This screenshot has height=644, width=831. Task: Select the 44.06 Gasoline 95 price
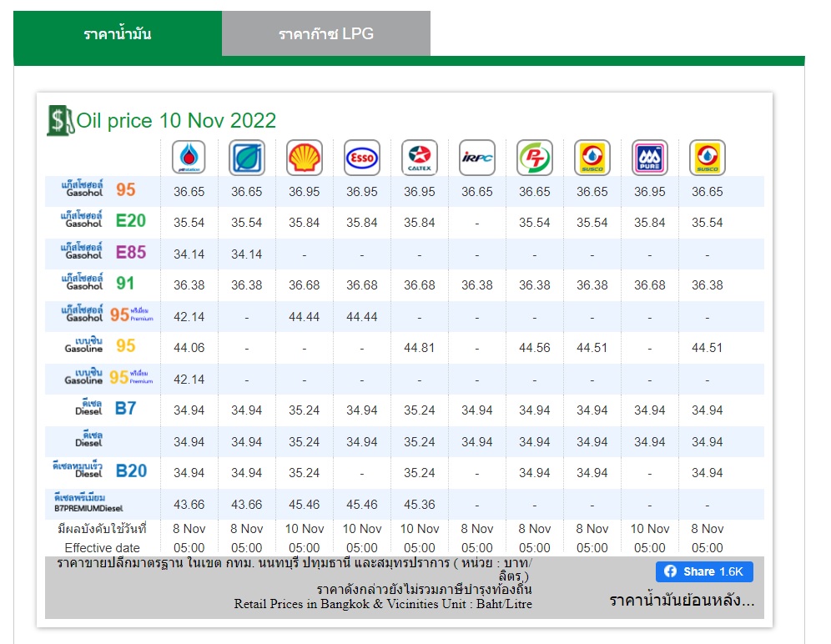[189, 348]
